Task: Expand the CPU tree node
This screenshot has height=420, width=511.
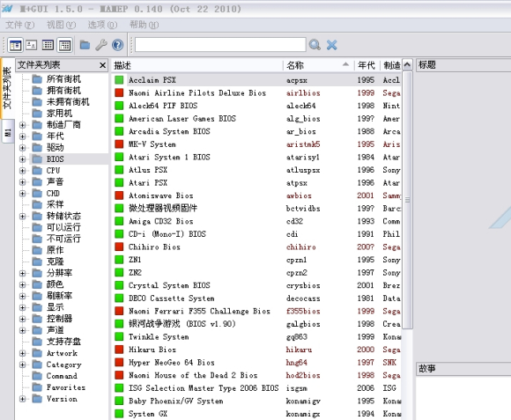Action: [23, 171]
